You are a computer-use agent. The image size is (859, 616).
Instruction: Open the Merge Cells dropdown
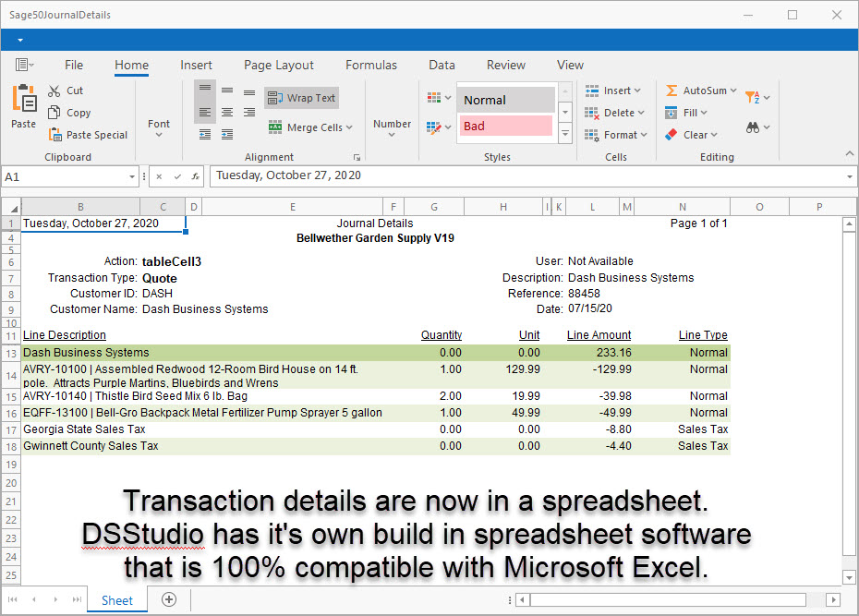pos(310,127)
